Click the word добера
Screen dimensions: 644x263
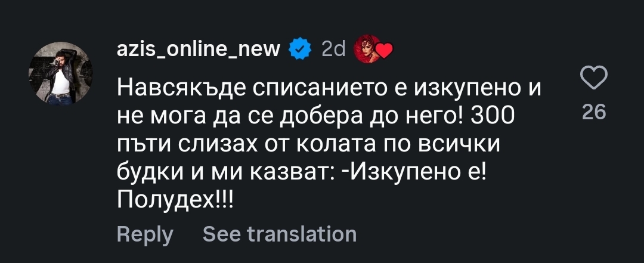[327, 117]
